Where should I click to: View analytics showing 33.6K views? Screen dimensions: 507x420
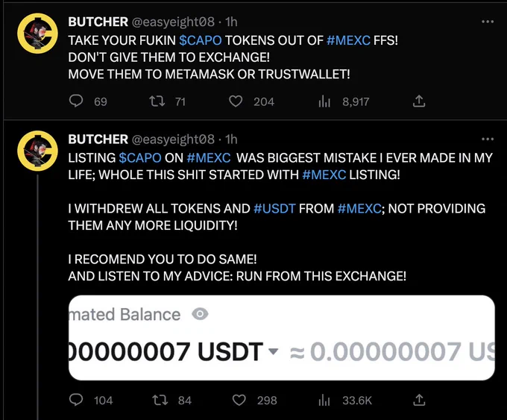[324, 401]
